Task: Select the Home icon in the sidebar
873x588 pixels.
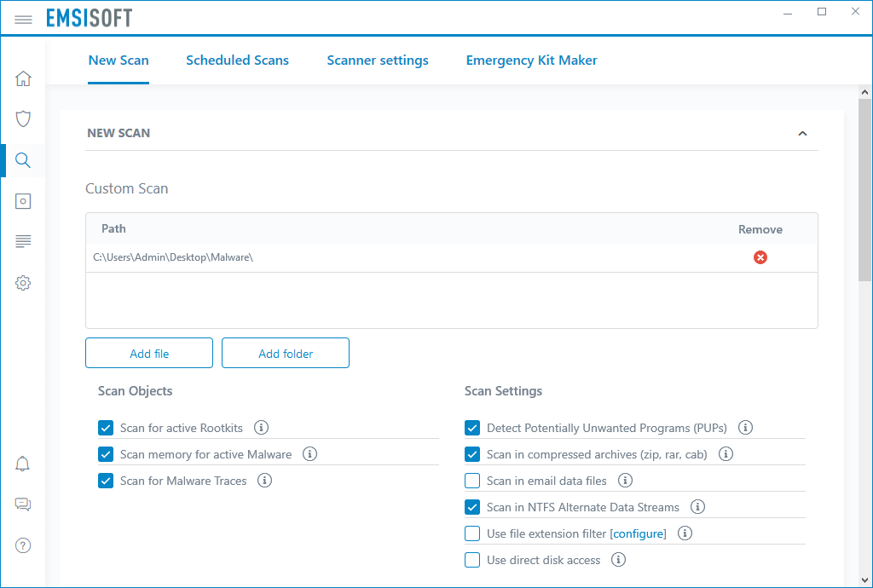Action: click(x=23, y=78)
